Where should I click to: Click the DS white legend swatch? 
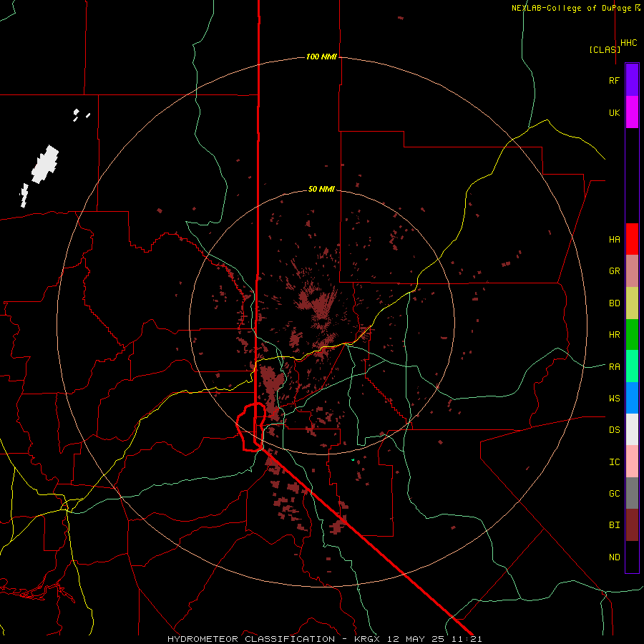pos(632,429)
